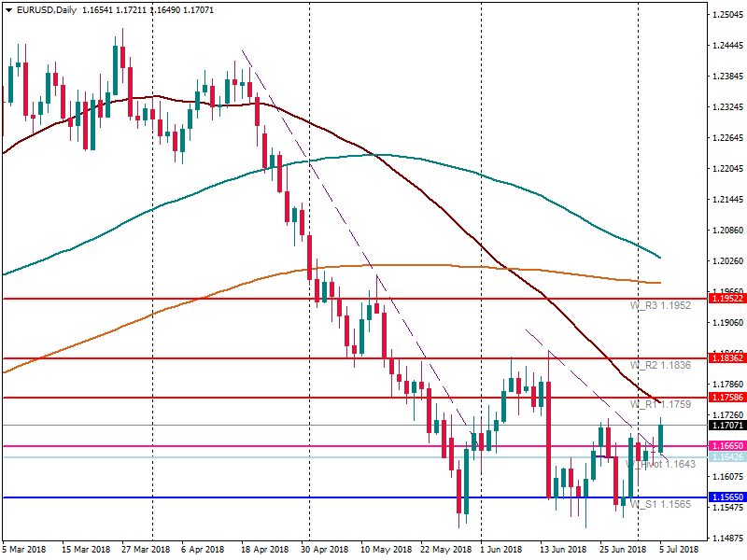Click the light blue 1.16426 price tag

point(727,457)
